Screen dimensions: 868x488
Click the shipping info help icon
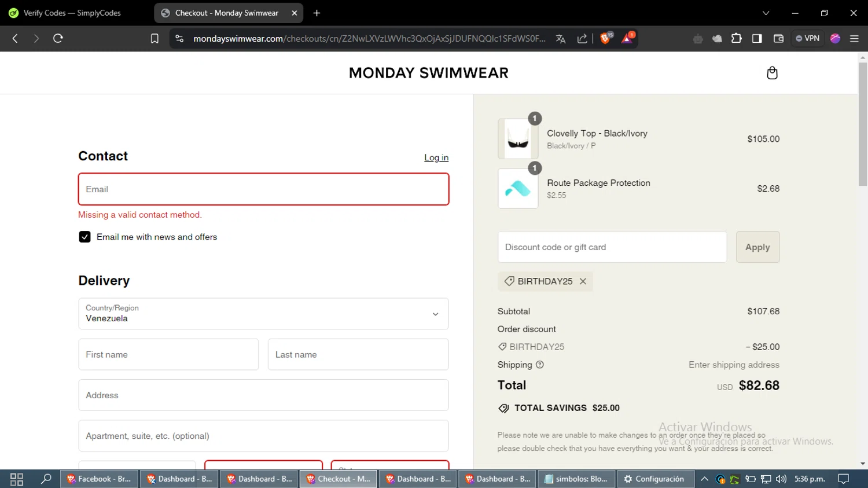click(x=540, y=365)
